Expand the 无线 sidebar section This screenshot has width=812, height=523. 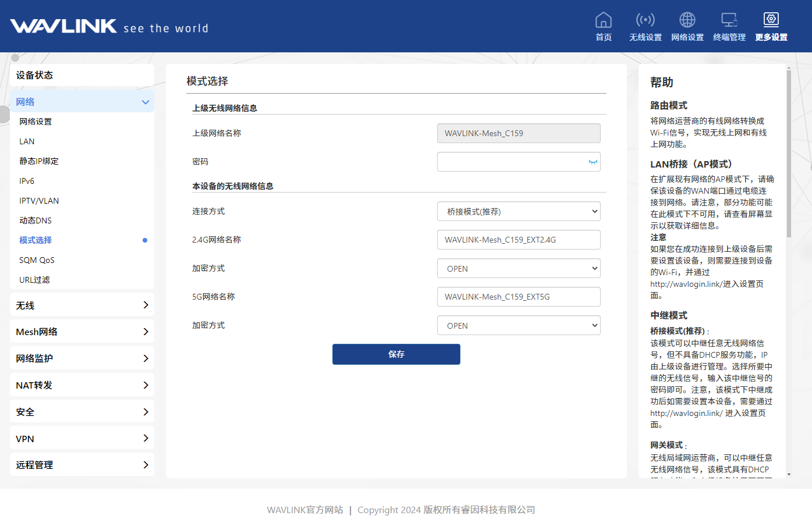pyautogui.click(x=82, y=305)
